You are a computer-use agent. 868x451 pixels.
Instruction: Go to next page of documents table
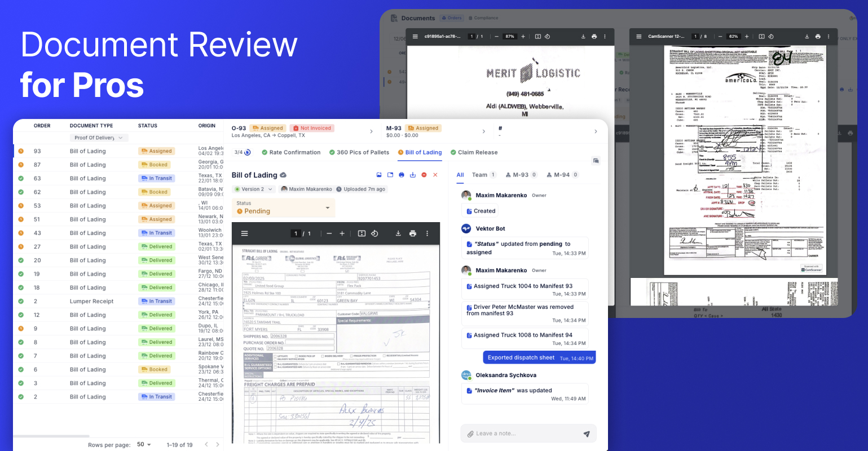pyautogui.click(x=218, y=445)
